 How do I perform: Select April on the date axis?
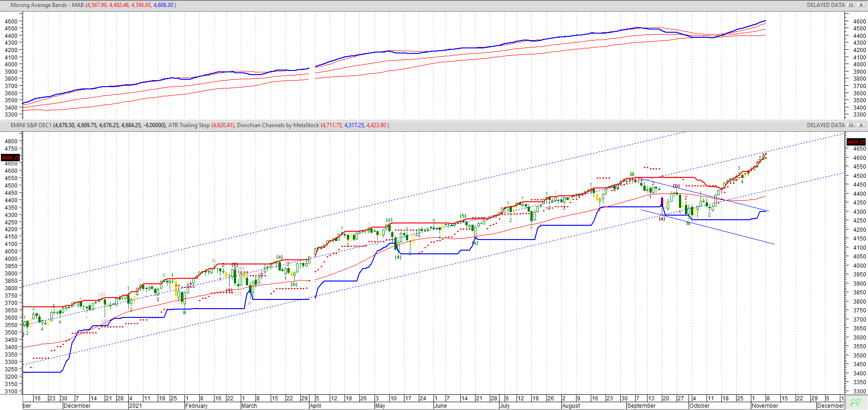315,406
